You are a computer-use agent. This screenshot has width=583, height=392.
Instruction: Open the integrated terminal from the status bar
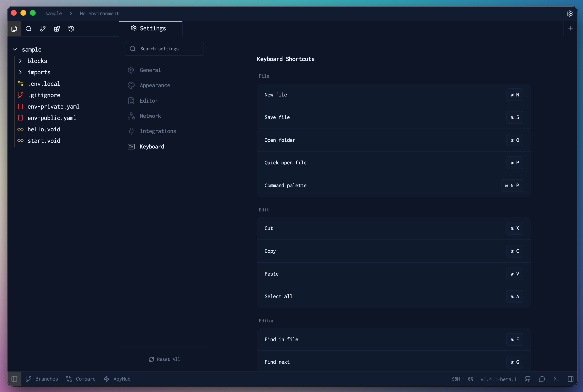pyautogui.click(x=556, y=379)
